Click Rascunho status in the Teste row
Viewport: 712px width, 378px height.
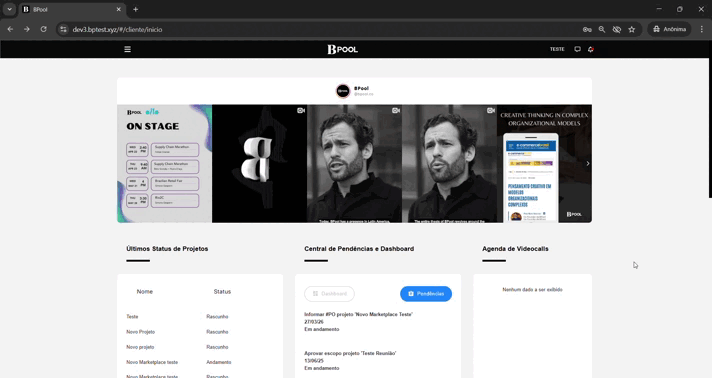[217, 317]
